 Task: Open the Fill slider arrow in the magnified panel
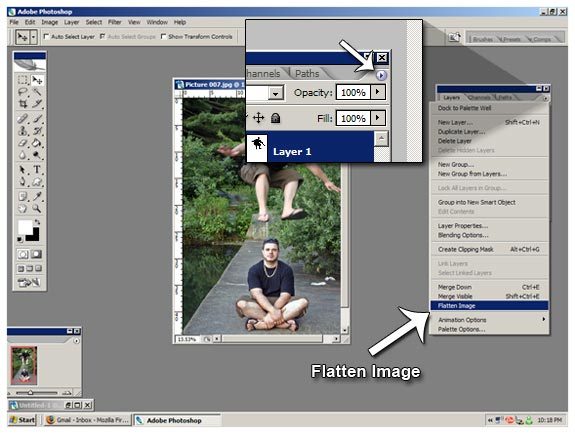378,118
